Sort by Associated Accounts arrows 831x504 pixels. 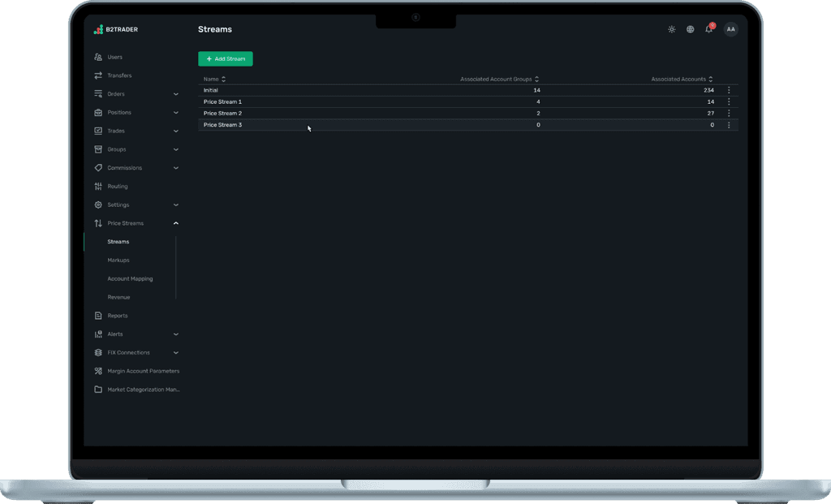pos(711,79)
